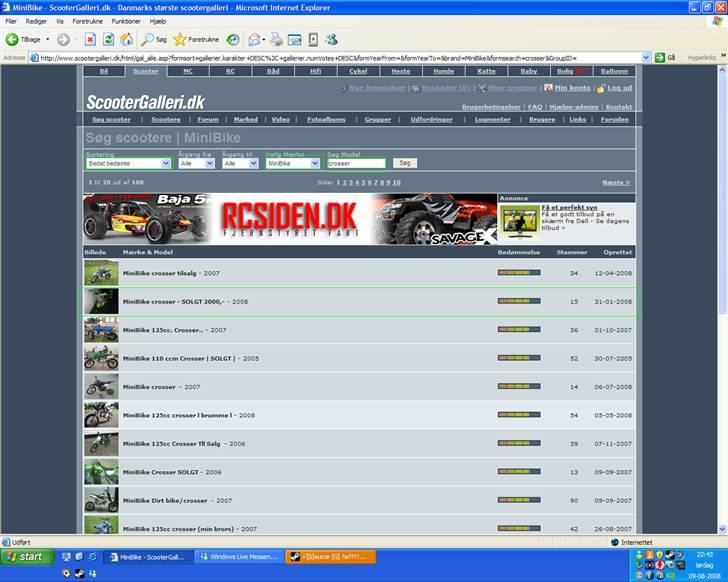728x582 pixels.
Task: Click the Mail icon in toolbar
Action: [253, 39]
